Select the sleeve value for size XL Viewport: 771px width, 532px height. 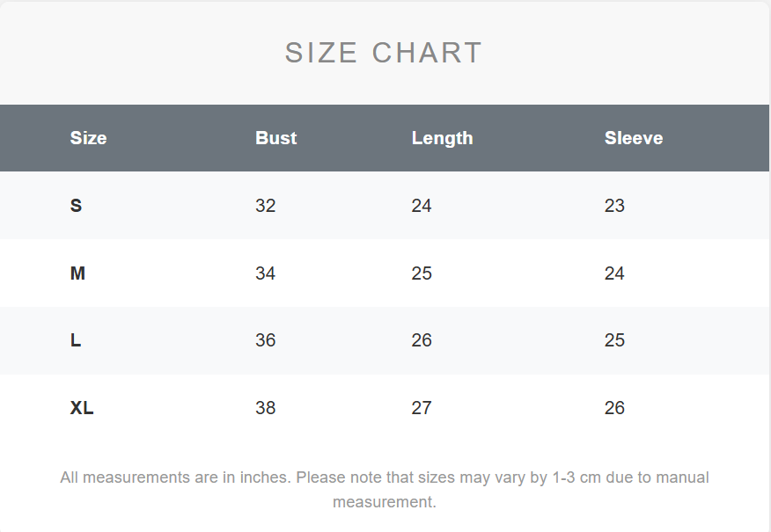pyautogui.click(x=614, y=408)
